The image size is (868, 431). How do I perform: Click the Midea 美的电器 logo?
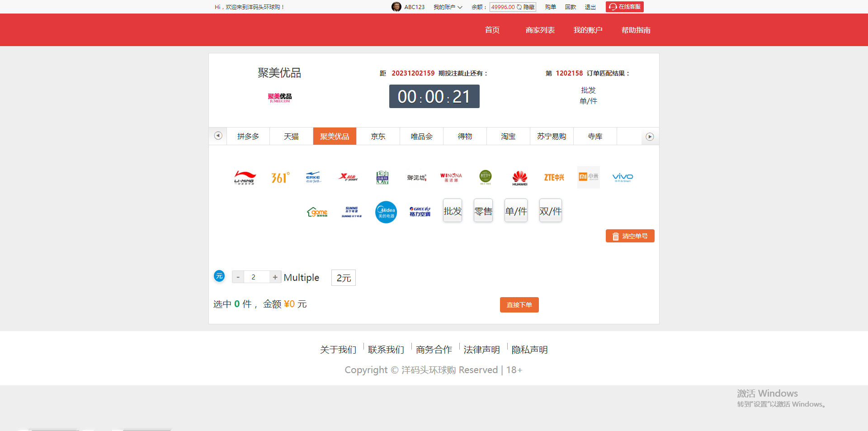(x=386, y=212)
